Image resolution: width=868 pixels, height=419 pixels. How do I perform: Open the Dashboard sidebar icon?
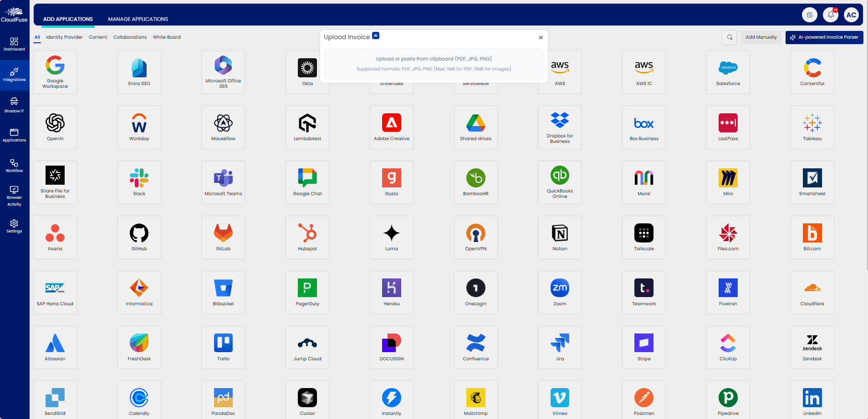coord(14,44)
